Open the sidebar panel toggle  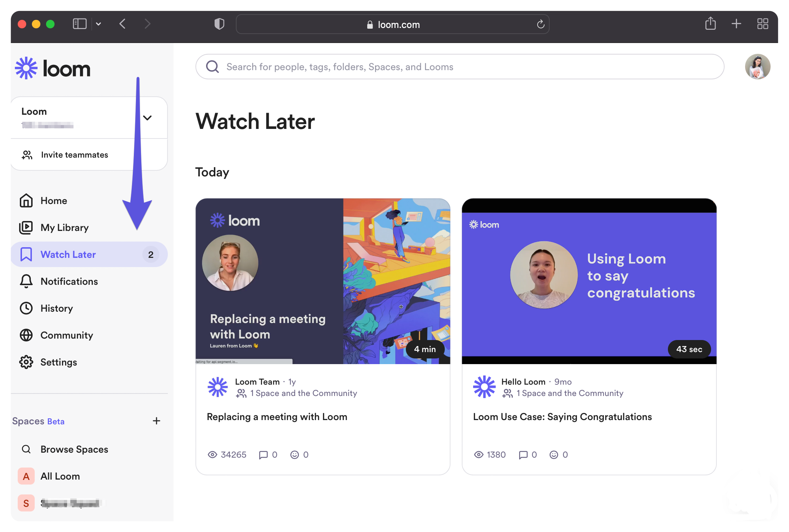[x=79, y=24]
